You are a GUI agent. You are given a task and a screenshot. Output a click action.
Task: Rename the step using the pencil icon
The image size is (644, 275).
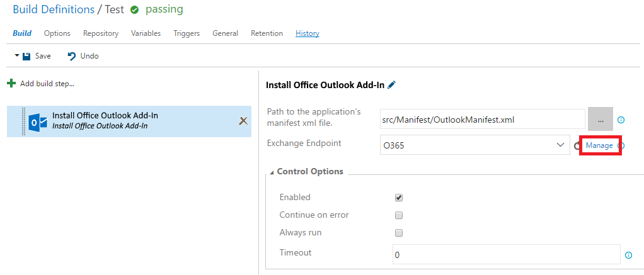392,85
